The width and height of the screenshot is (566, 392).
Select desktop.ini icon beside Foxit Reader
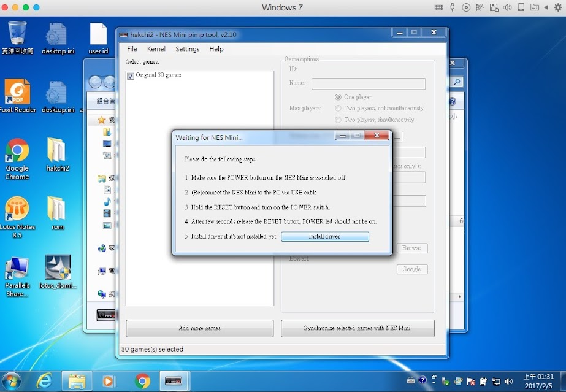(58, 97)
